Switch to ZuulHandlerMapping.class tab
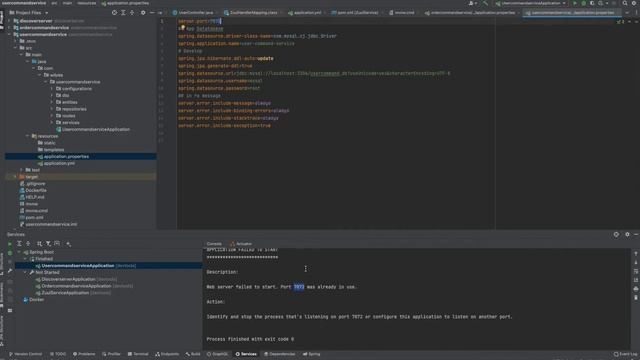Viewport: 640px width, 360px height. pos(251,13)
